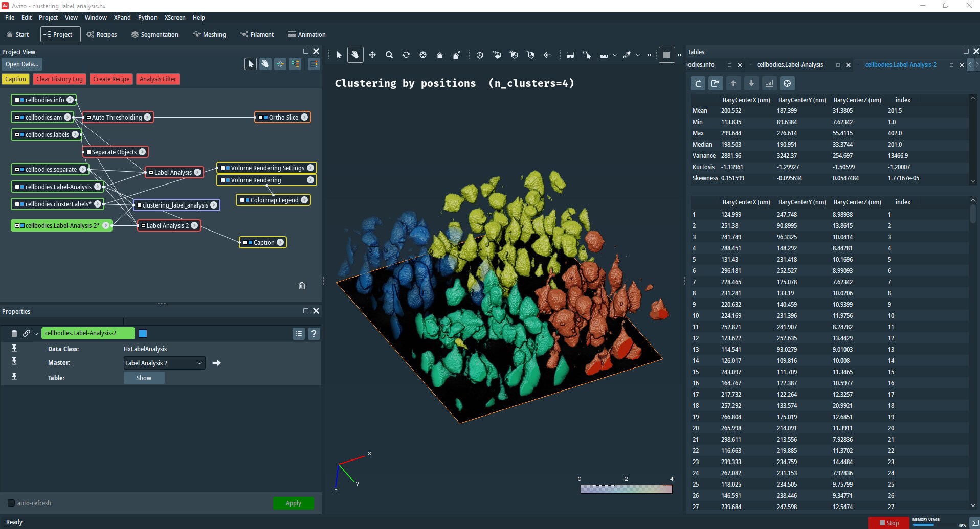
Task: Open the Master dropdown showing Label Analysis 2
Action: tap(164, 363)
